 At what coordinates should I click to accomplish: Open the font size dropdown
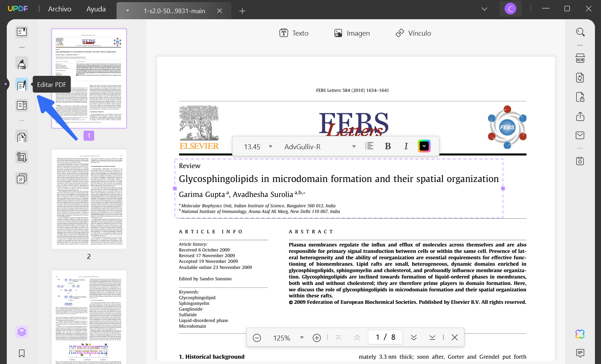(x=271, y=146)
